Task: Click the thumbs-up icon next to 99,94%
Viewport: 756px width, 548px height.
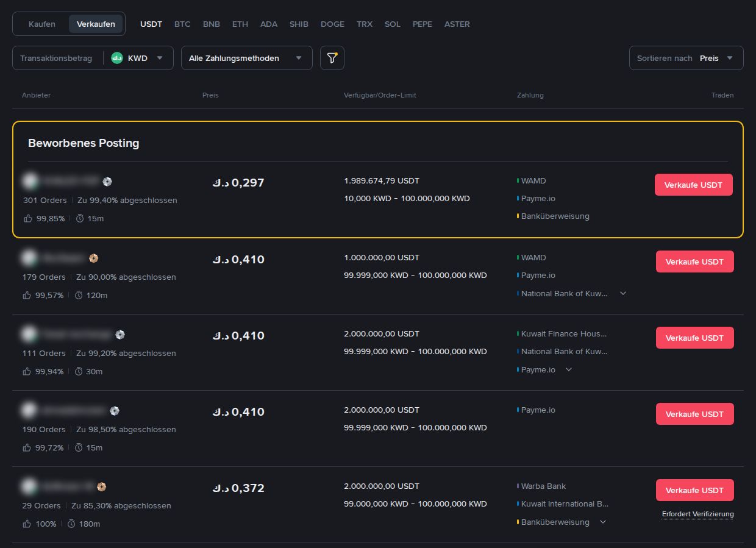Action: pos(27,371)
